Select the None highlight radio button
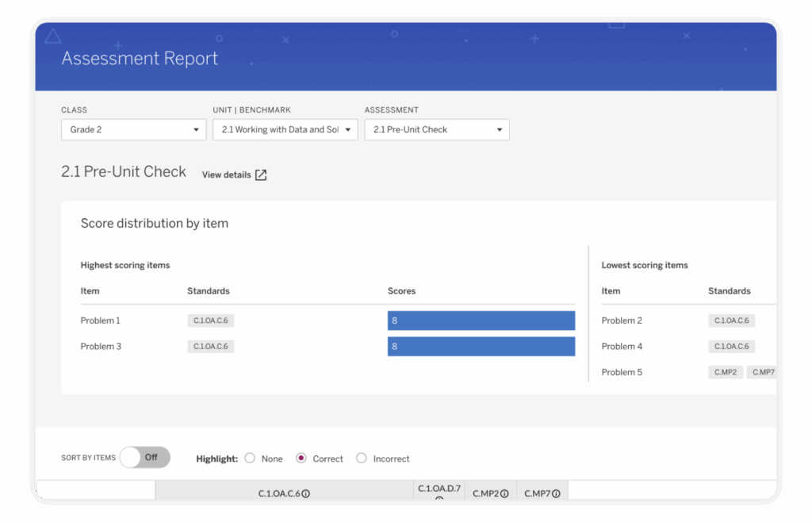The width and height of the screenshot is (812, 522). 250,459
